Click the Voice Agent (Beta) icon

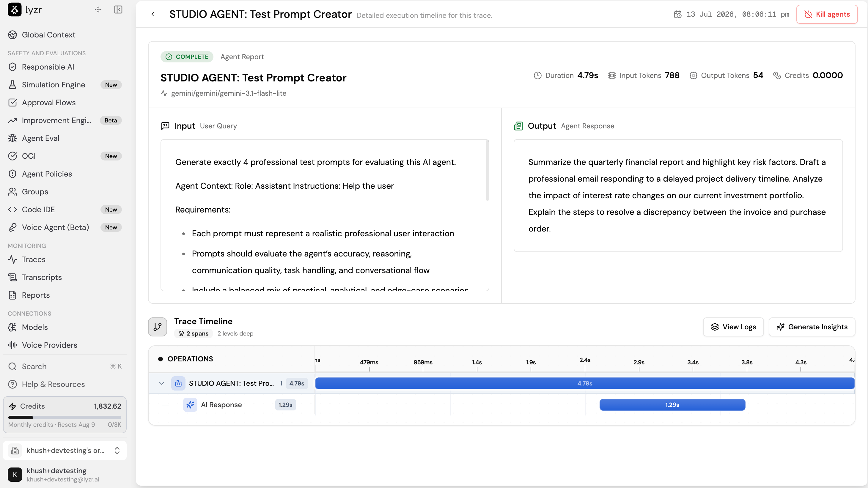(x=12, y=227)
